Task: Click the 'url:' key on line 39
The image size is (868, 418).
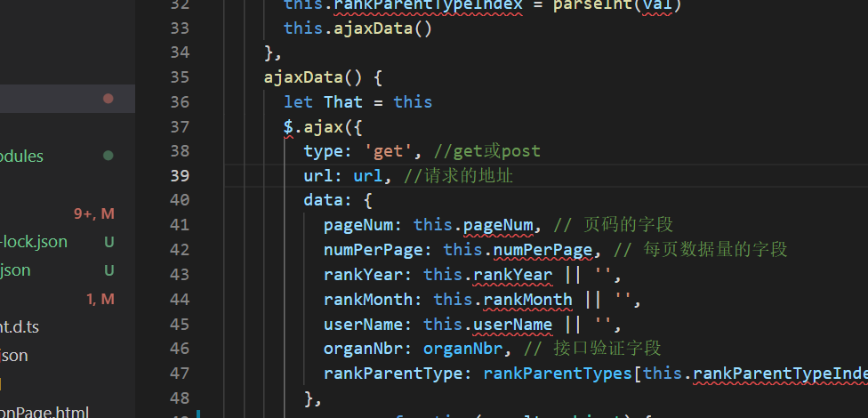Action: click(324, 176)
